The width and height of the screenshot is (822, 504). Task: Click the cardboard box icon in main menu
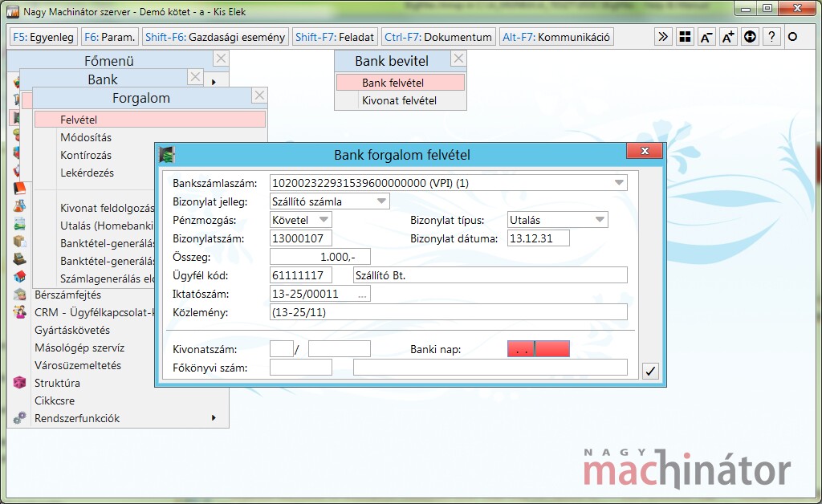(x=19, y=241)
